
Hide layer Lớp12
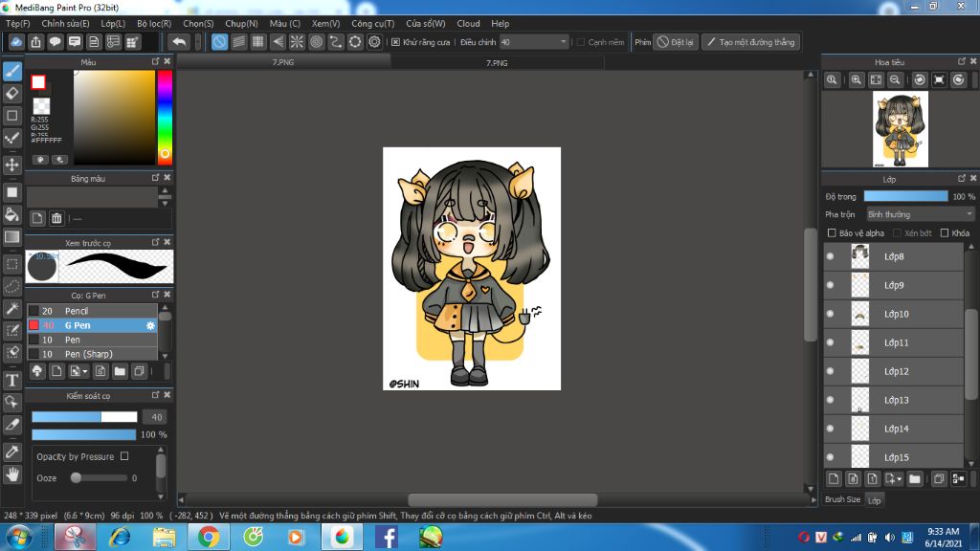tap(830, 371)
